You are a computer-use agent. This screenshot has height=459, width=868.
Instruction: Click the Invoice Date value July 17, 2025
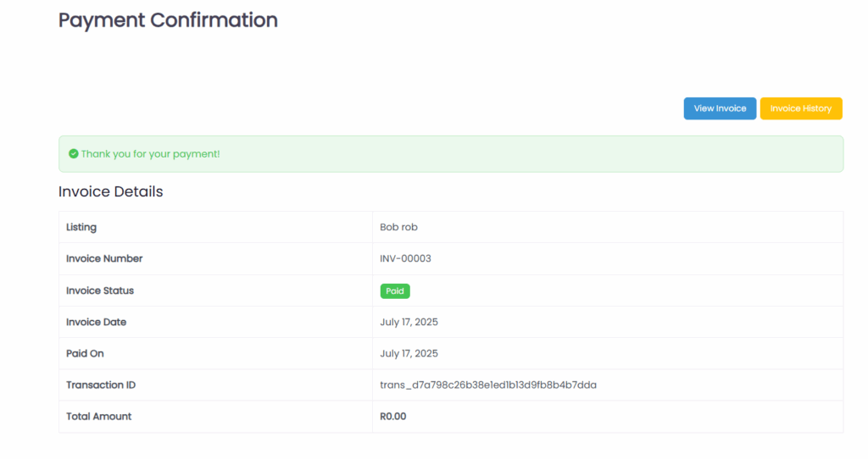pyautogui.click(x=409, y=322)
